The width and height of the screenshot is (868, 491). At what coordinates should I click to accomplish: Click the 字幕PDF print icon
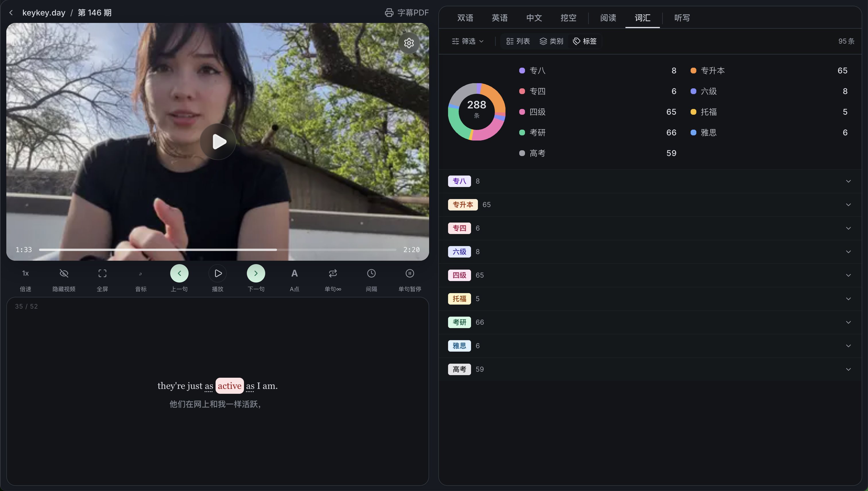click(389, 13)
